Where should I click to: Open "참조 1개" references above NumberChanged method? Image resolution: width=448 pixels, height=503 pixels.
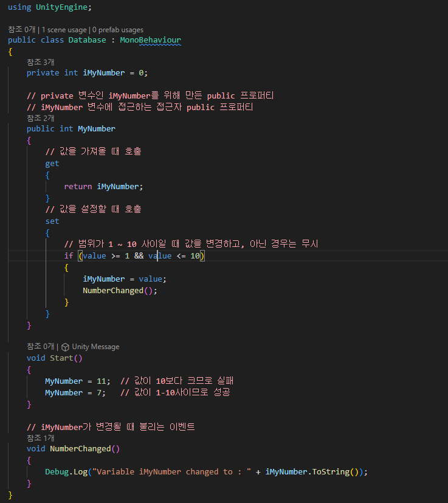point(40,438)
